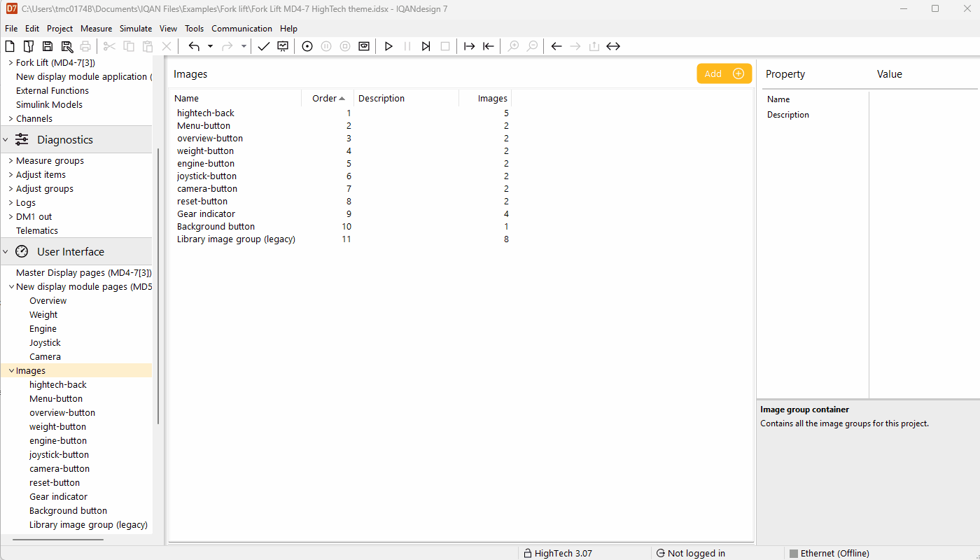Screen dimensions: 980x560
Task: Click the Undo arrow icon
Action: 194,46
